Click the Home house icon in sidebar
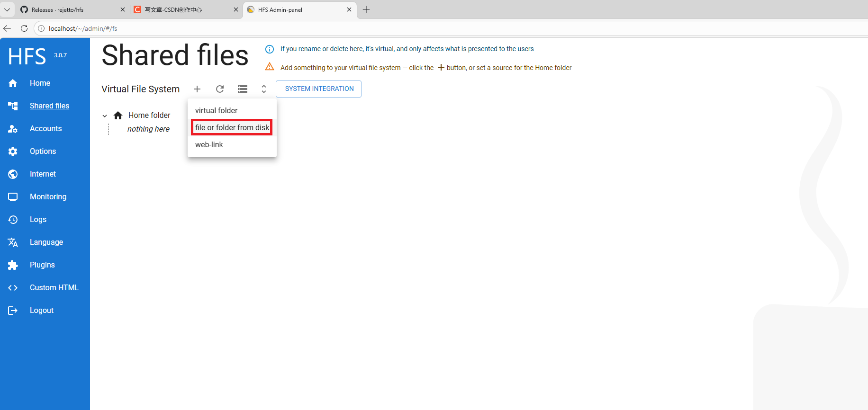The height and width of the screenshot is (410, 868). pos(13,83)
